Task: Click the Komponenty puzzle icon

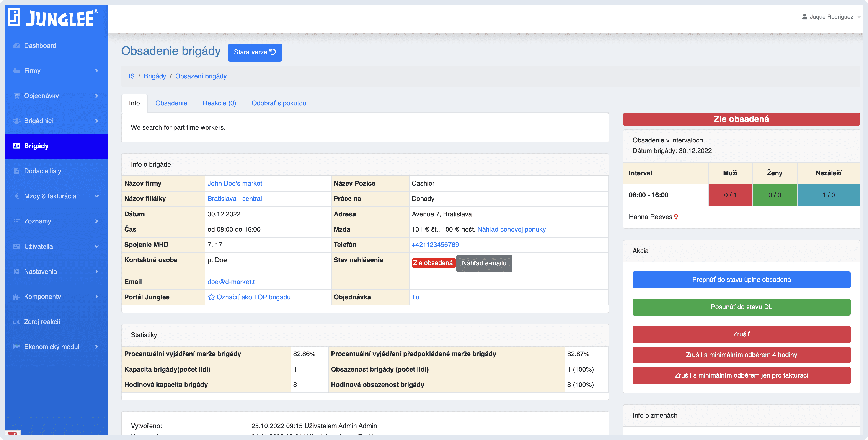Action: tap(16, 297)
